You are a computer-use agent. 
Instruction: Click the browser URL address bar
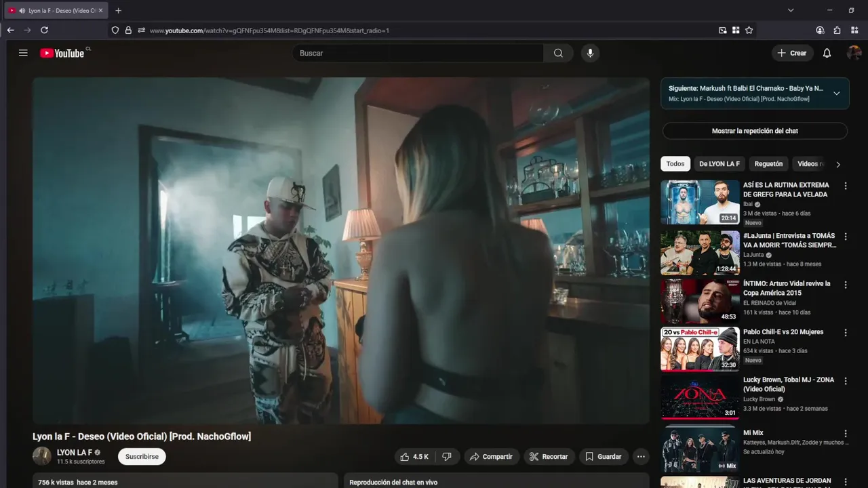tap(431, 30)
